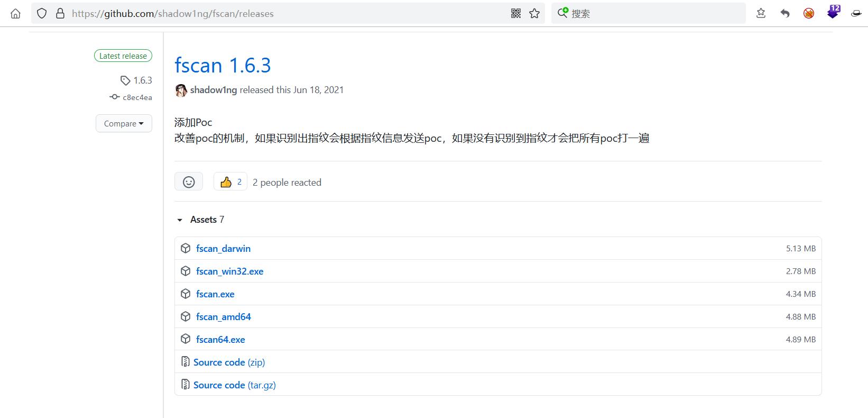This screenshot has width=868, height=418.
Task: Bookmark this page with the star icon
Action: 534,13
